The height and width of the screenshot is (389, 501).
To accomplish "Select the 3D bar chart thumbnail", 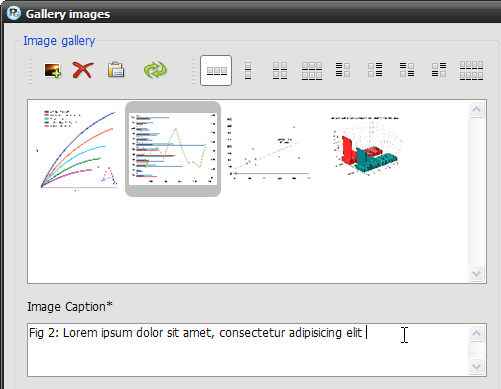I will (x=366, y=146).
